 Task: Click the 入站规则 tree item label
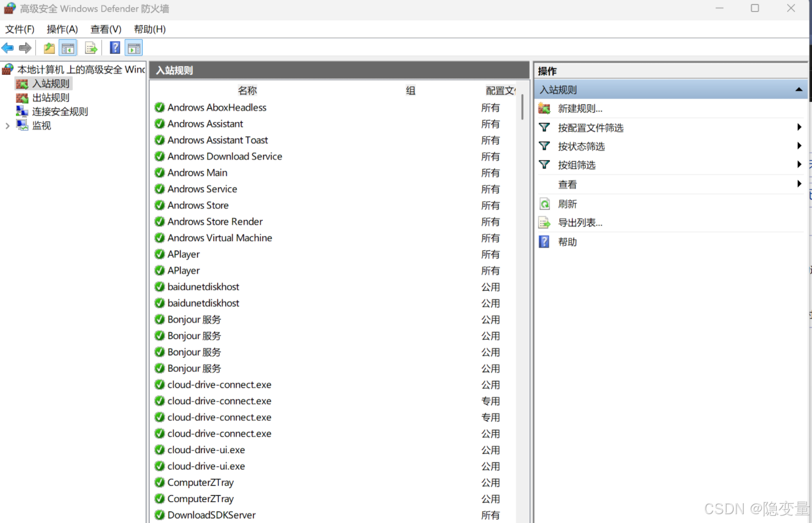click(x=51, y=84)
